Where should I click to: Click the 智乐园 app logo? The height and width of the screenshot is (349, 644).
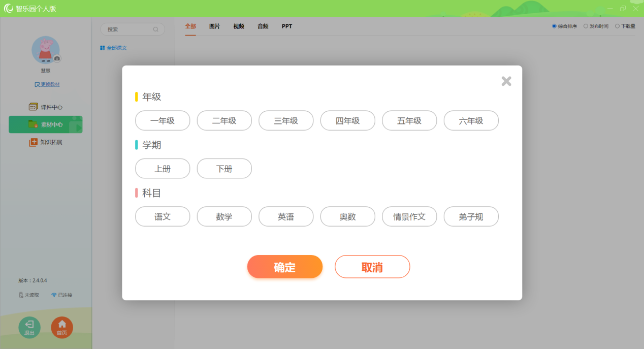coord(8,8)
